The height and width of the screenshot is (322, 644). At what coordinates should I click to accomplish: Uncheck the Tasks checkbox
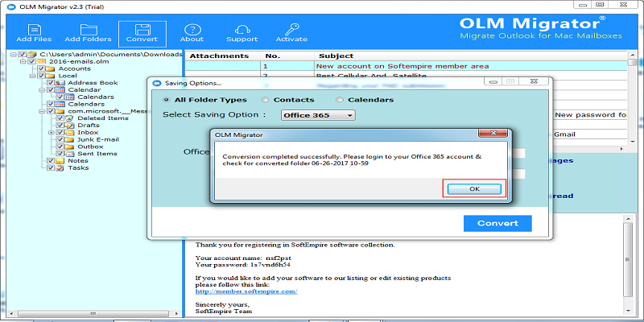tap(51, 168)
